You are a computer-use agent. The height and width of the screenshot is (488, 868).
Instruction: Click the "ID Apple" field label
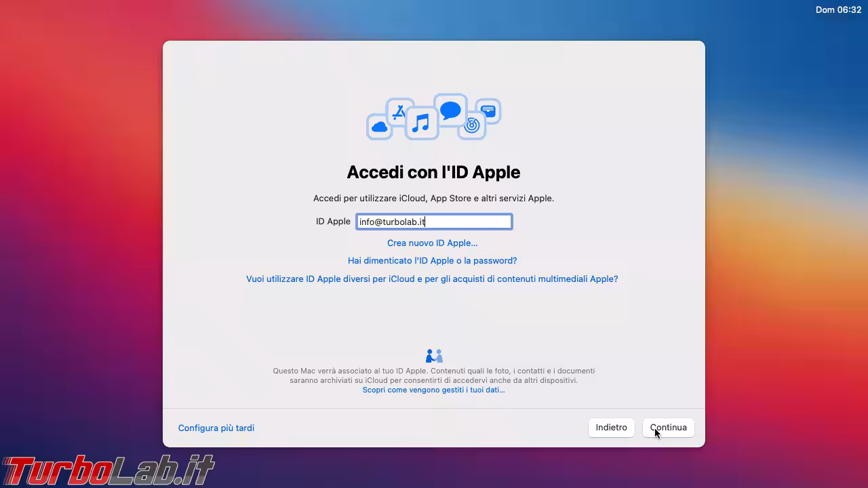pyautogui.click(x=333, y=222)
